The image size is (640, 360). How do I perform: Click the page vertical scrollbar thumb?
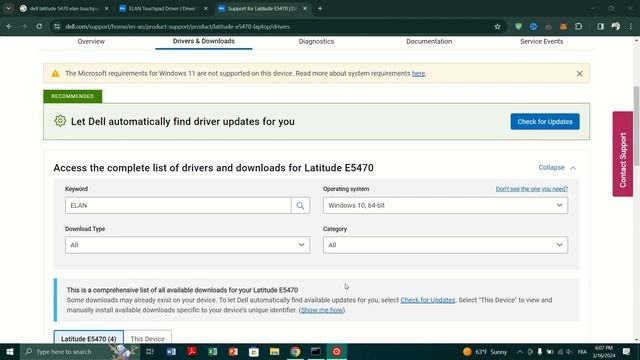[636, 126]
